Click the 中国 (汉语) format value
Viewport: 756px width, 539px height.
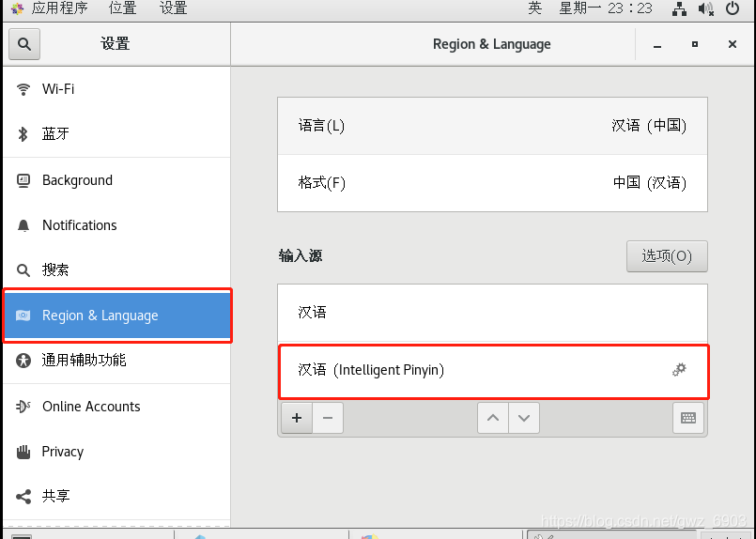(x=650, y=183)
